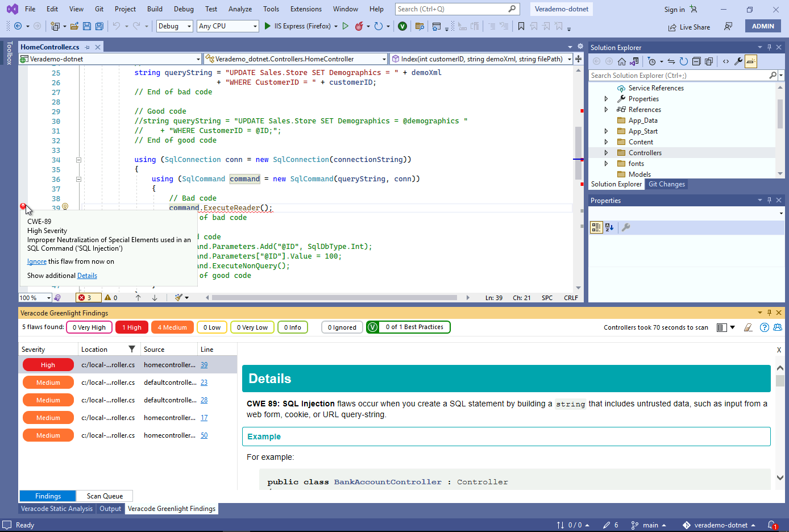Click the lightbulb quick actions icon
This screenshot has width=789, height=532.
[65, 207]
